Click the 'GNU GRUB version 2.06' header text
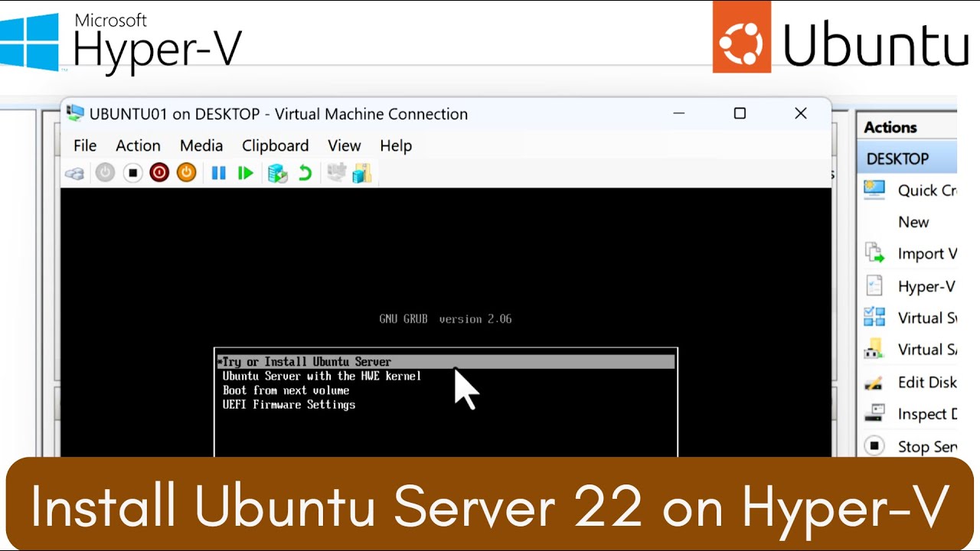980x551 pixels. [x=446, y=318]
